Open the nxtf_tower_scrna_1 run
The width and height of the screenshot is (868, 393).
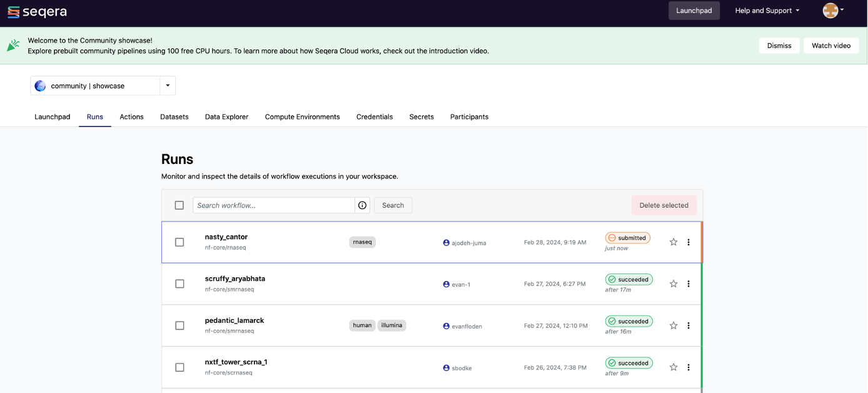236,362
